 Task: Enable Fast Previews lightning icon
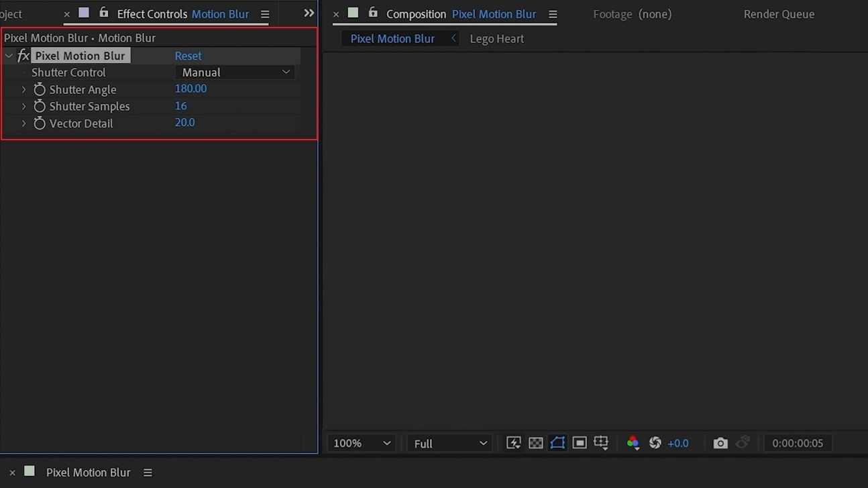(x=514, y=443)
